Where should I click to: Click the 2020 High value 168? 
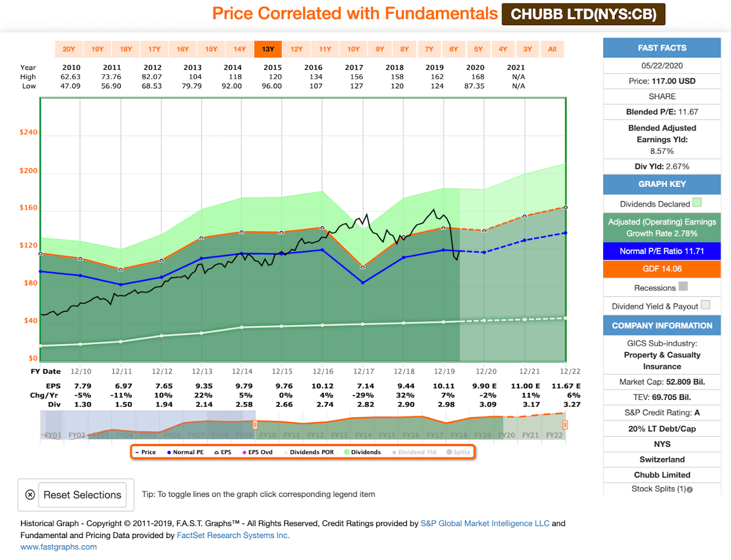(478, 77)
